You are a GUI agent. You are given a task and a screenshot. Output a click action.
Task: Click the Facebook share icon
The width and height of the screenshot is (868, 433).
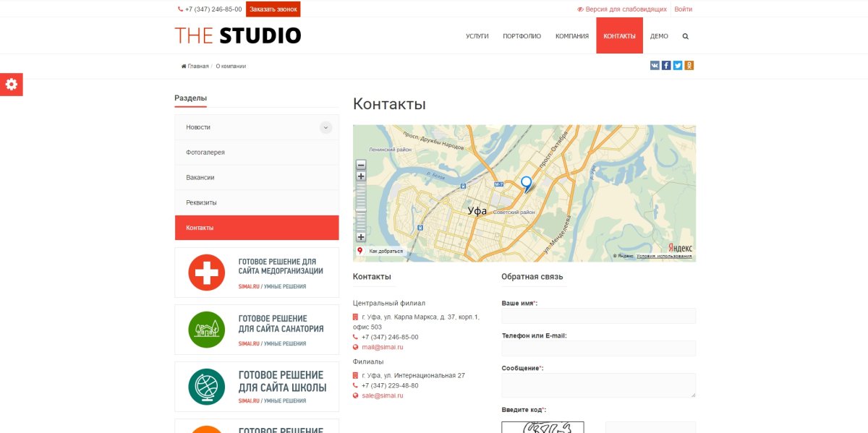(x=665, y=64)
